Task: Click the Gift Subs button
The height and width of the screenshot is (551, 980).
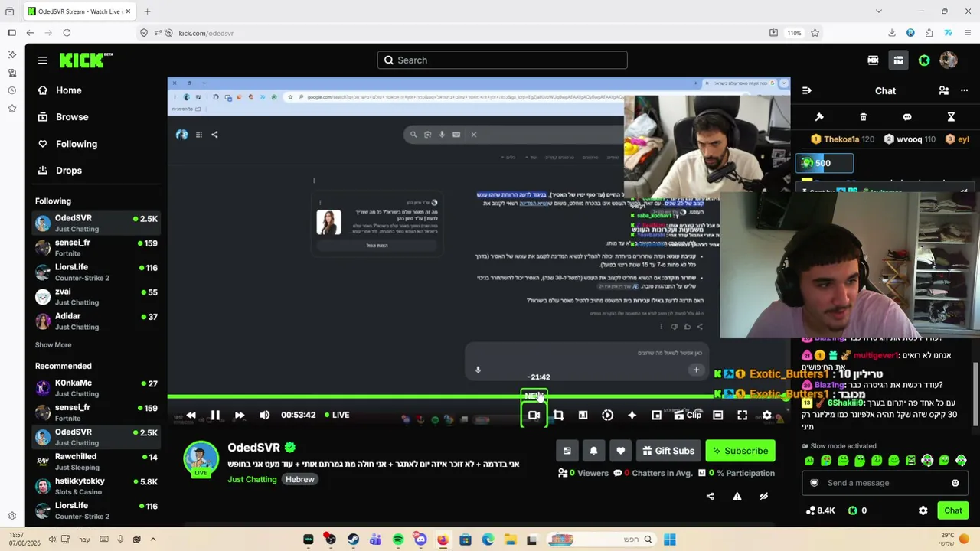Action: 668,451
